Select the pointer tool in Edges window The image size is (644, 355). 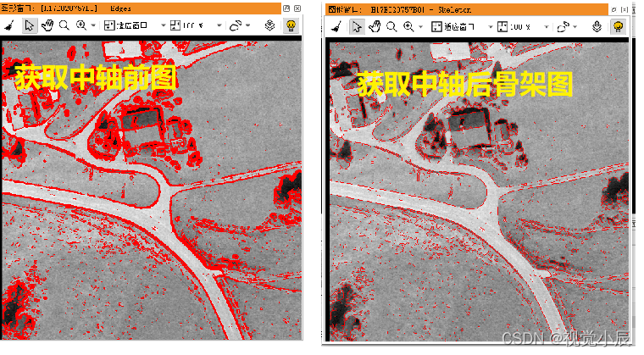[x=29, y=25]
